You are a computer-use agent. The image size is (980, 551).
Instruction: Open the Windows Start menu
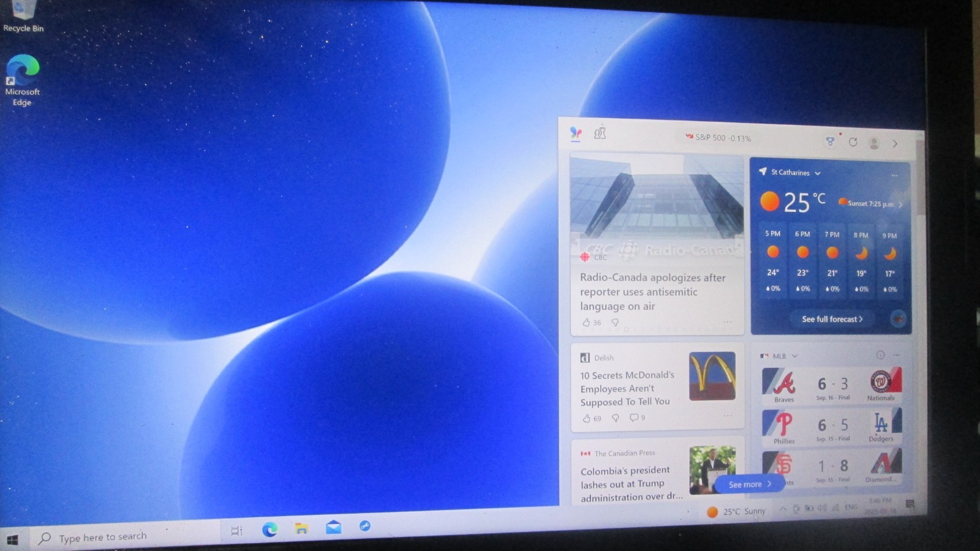coord(12,540)
